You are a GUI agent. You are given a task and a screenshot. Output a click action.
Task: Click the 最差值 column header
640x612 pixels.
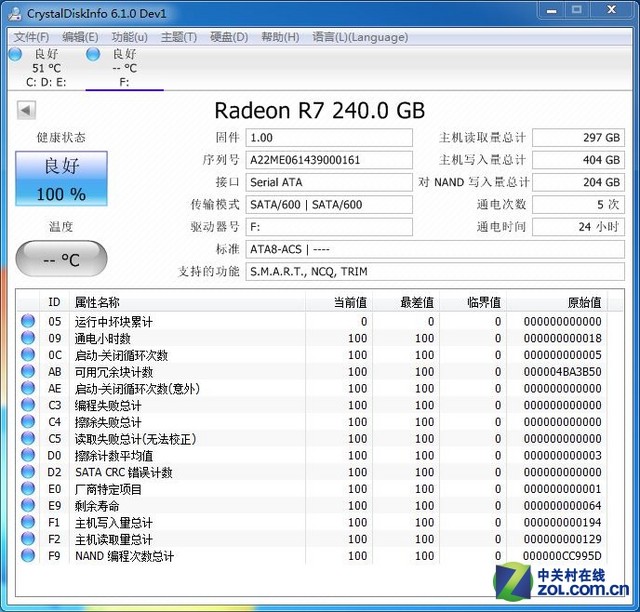click(x=406, y=302)
